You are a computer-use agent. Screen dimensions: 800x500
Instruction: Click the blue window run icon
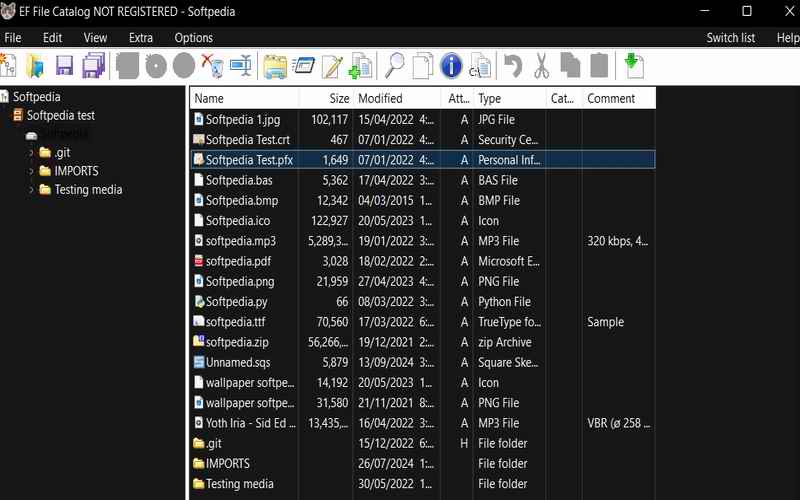pos(304,66)
